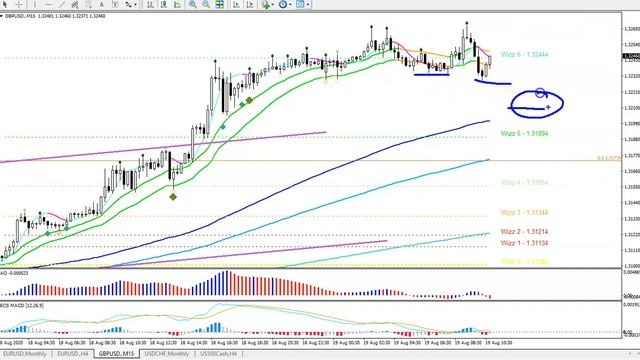Click the olive diamond marker below candles
The image size is (640, 360).
[173, 197]
